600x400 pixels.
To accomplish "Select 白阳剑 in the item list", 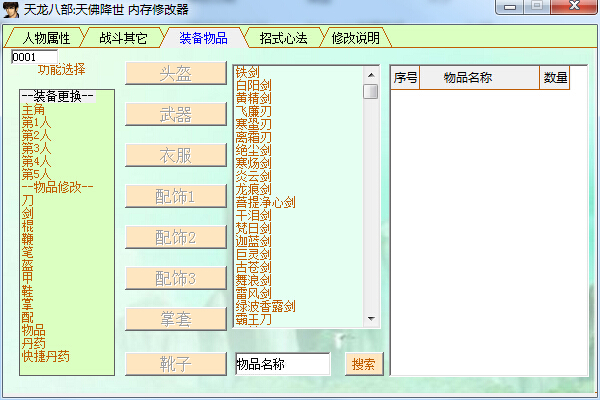I will pos(254,85).
